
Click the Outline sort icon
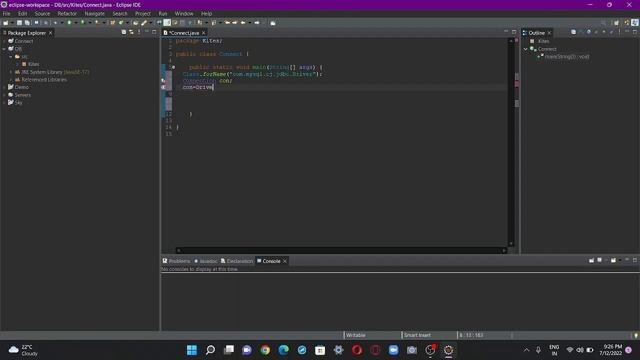pos(581,32)
